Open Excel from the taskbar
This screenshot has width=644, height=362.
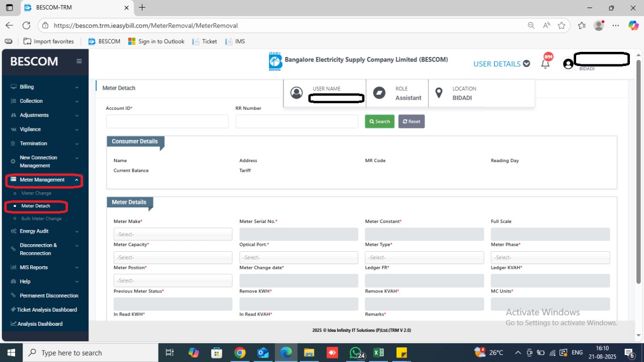(x=378, y=352)
